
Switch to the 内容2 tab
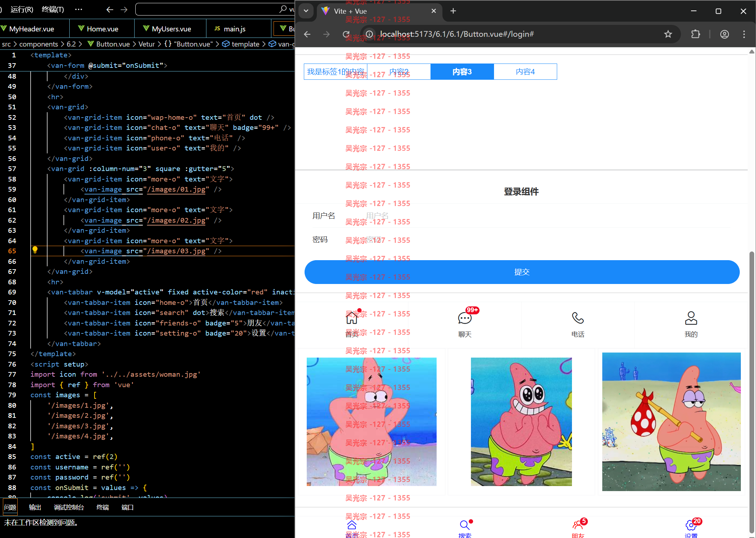click(x=399, y=72)
